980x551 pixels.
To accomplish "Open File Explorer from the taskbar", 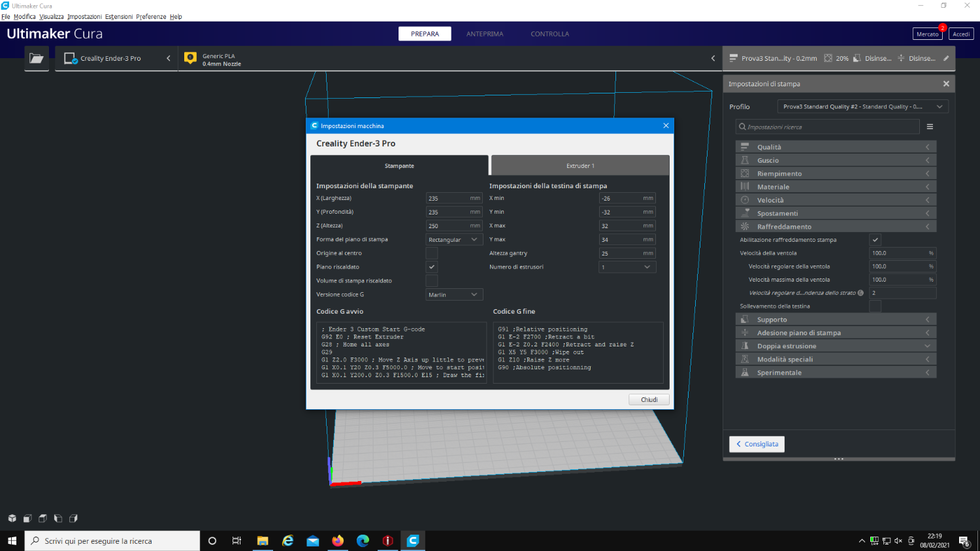I will coord(263,541).
